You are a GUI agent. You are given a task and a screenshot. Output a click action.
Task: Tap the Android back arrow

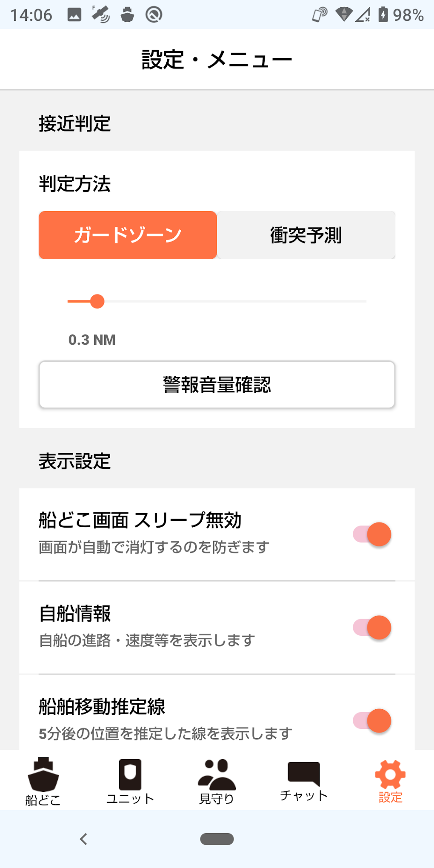click(84, 839)
